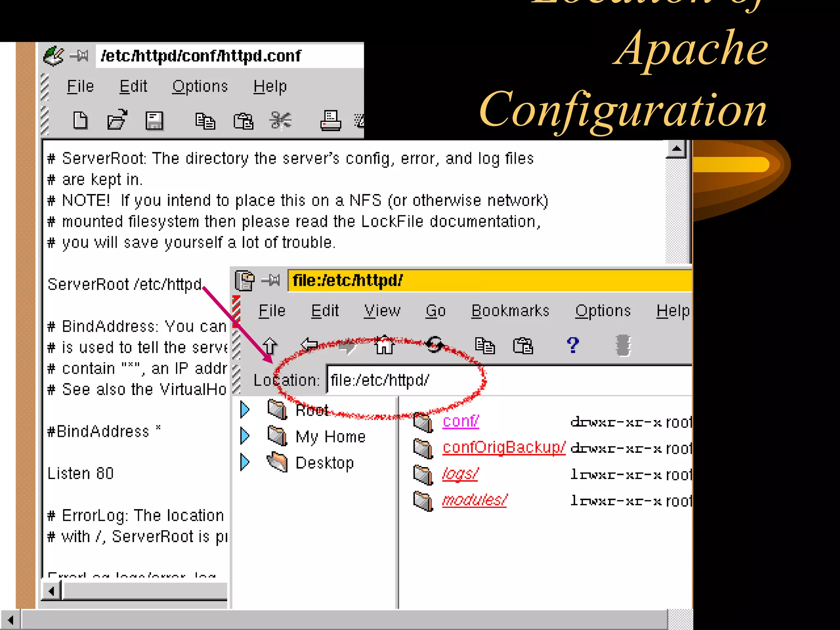Open the logs/ symlink folder
This screenshot has width=840, height=630.
(460, 474)
